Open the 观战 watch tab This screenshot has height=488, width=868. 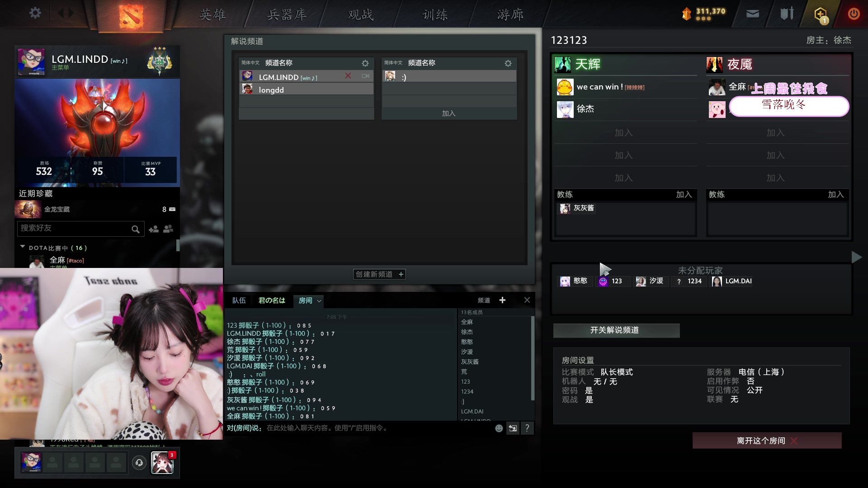coord(361,15)
